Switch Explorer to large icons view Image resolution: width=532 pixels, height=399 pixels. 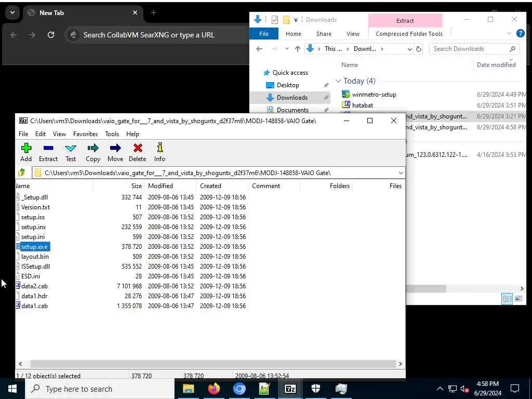pos(518,299)
